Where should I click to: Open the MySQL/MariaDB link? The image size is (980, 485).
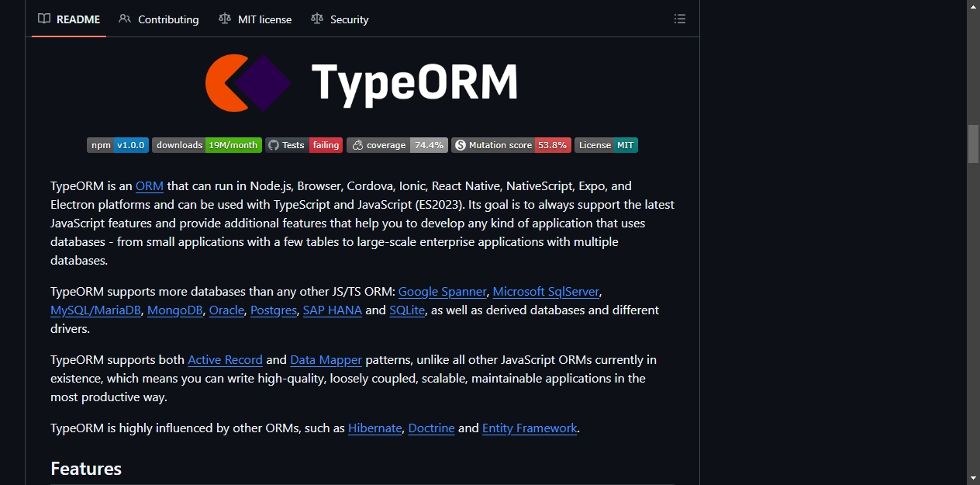click(96, 310)
